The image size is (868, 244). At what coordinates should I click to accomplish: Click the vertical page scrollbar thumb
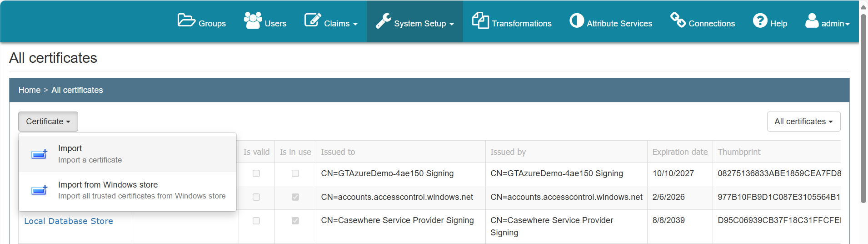[863, 108]
